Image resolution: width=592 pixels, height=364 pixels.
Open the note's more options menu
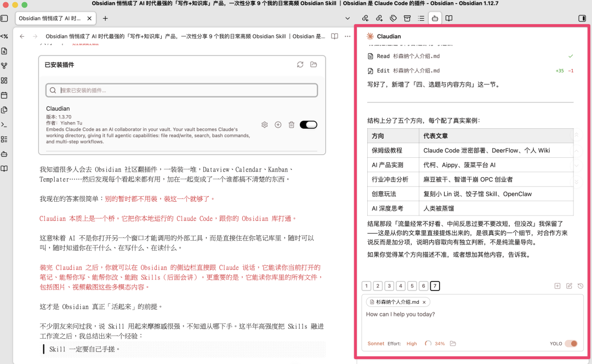point(348,36)
